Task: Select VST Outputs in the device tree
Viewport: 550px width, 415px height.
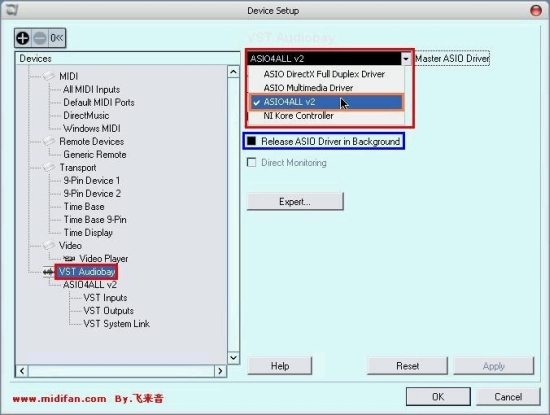Action: [109, 311]
